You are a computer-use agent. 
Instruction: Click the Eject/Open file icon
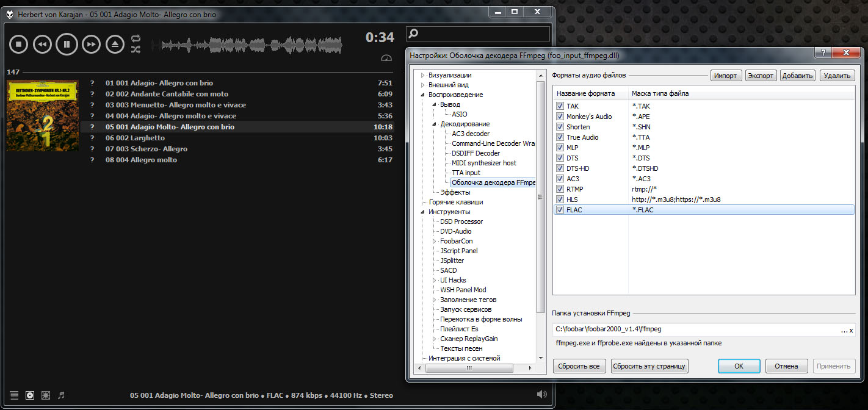[115, 44]
